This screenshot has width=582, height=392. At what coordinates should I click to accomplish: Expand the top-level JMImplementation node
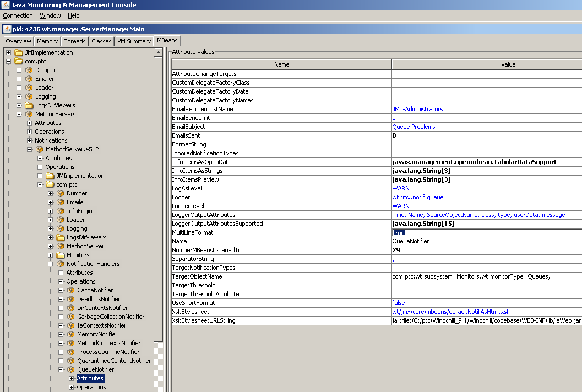(x=9, y=53)
